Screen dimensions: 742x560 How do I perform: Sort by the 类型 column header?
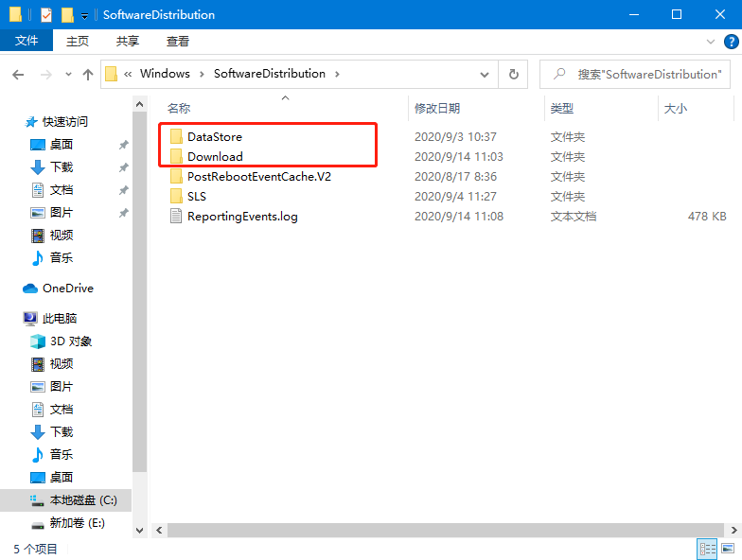[562, 108]
